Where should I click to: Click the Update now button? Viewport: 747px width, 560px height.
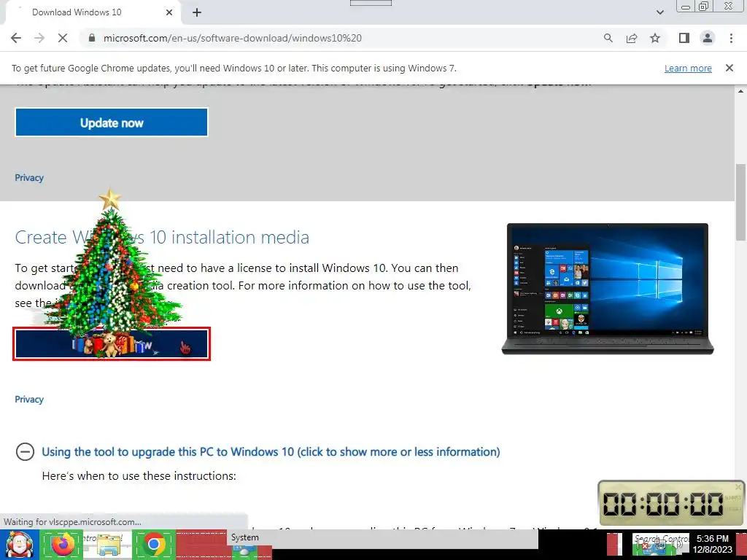(112, 122)
